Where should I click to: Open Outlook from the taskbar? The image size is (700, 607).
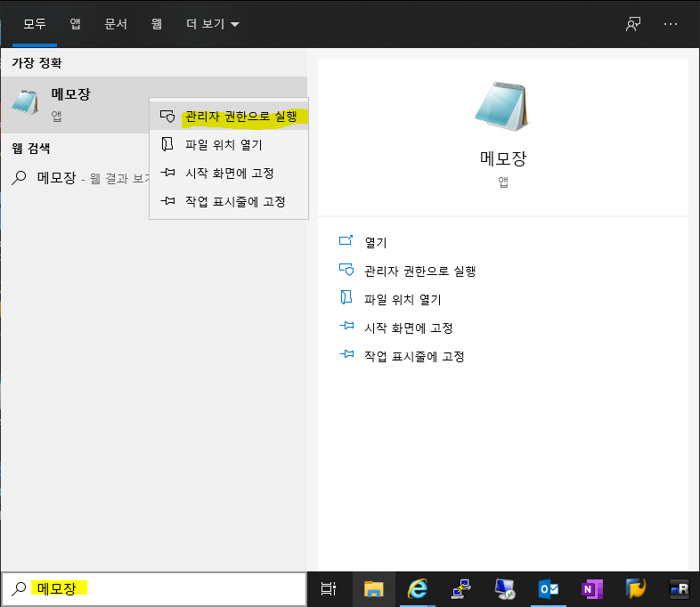coord(549,588)
